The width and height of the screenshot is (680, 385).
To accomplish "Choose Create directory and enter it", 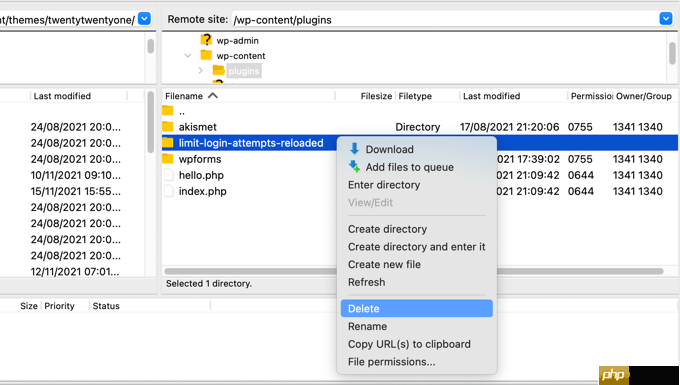I will click(x=416, y=247).
